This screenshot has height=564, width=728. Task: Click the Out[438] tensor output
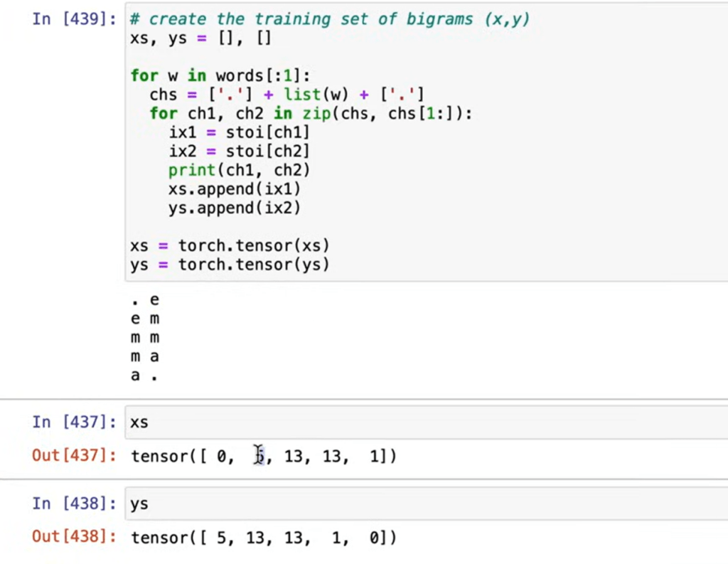264,538
